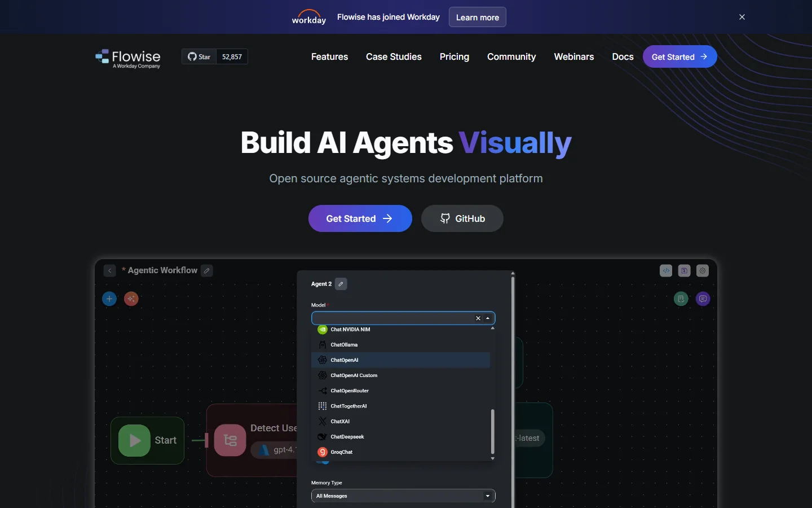Screen dimensions: 812x508
Task: Open the Case Studies page
Action: coord(394,56)
